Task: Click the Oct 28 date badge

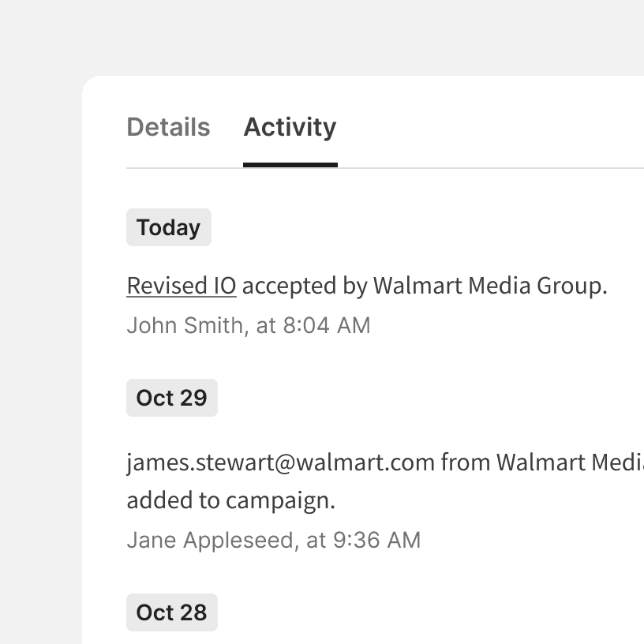Action: [171, 612]
